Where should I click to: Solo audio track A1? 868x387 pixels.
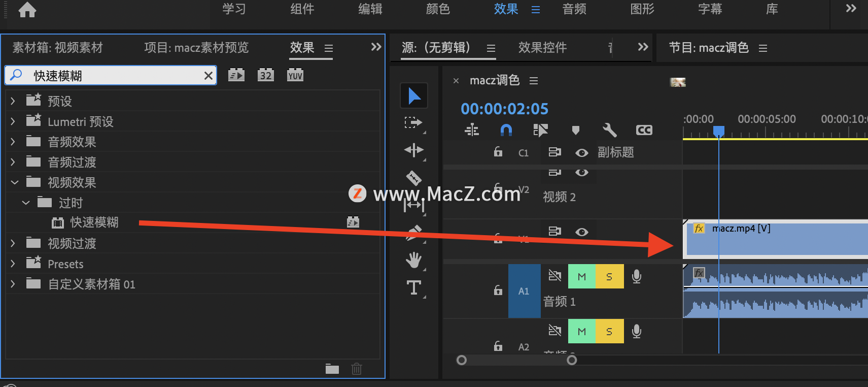pyautogui.click(x=609, y=277)
